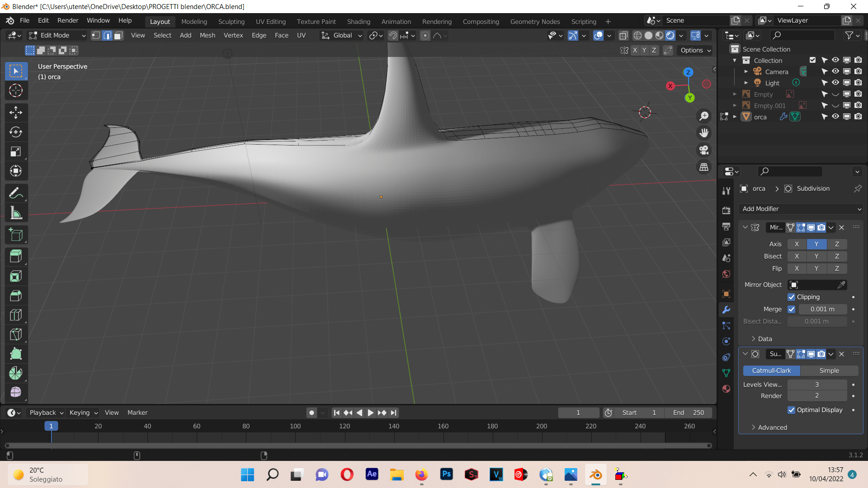Viewport: 868px width, 488px height.
Task: Choose the Inset Faces tool
Action: tap(16, 276)
